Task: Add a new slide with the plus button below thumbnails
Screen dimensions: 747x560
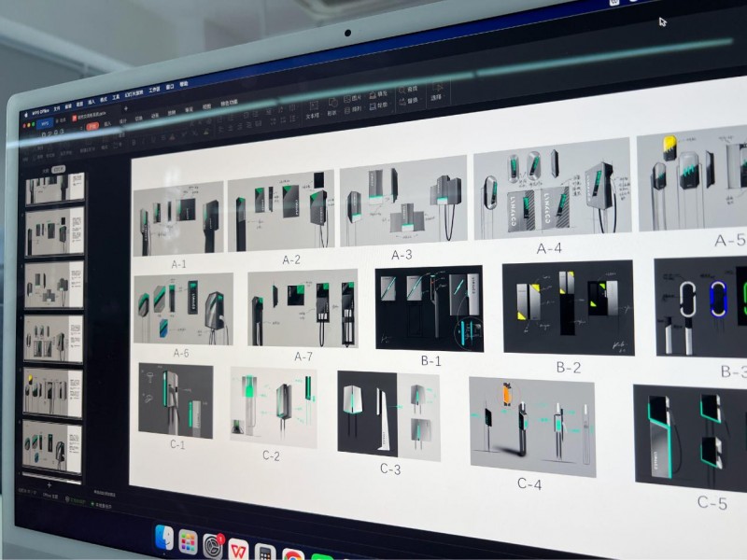Action: 49,485
